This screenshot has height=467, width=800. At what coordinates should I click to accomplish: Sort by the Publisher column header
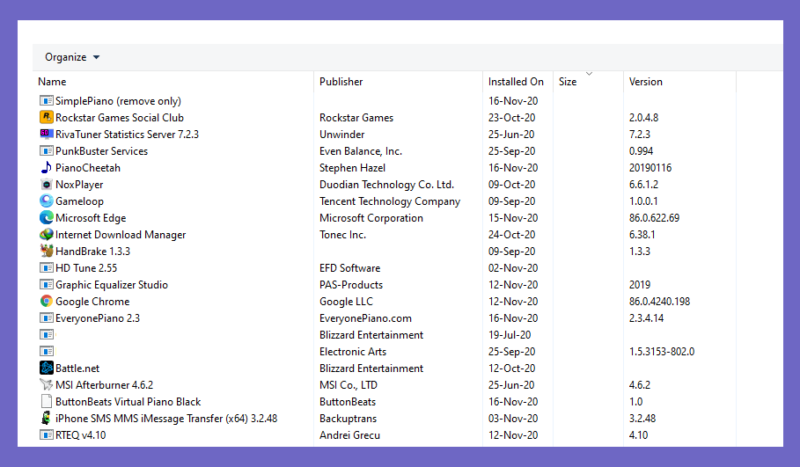pos(341,82)
